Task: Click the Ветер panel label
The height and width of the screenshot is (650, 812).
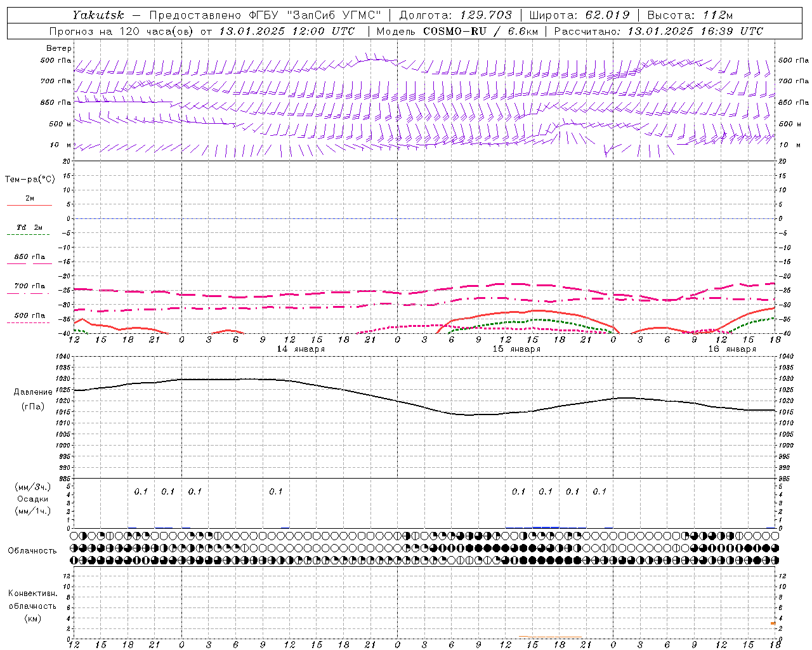Action: coord(59,48)
